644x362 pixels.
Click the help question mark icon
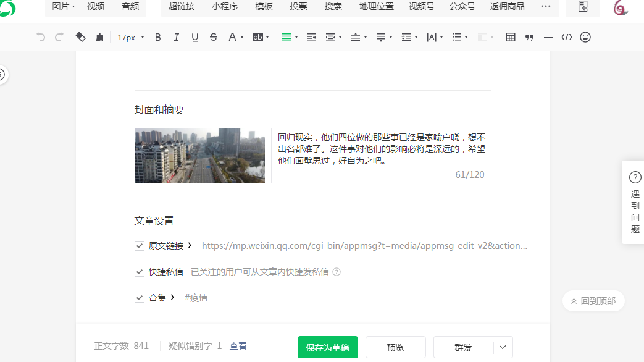tap(635, 177)
